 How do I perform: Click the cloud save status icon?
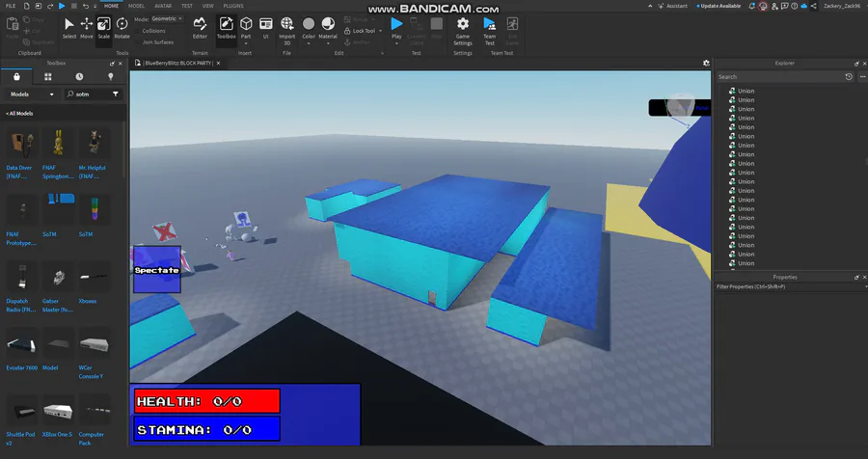tap(803, 6)
